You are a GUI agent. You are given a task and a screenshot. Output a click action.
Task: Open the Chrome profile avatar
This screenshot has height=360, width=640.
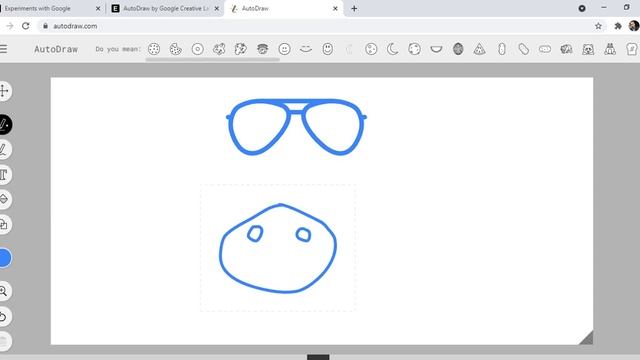633,26
